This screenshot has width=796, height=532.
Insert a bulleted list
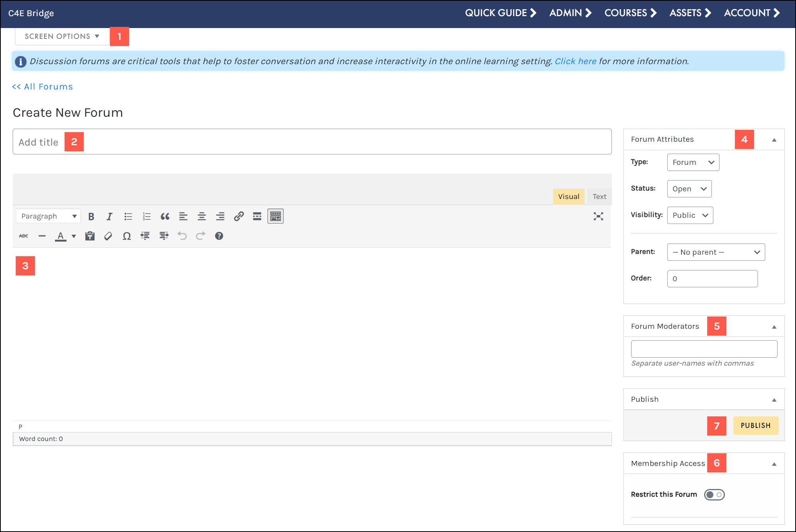[x=128, y=216]
